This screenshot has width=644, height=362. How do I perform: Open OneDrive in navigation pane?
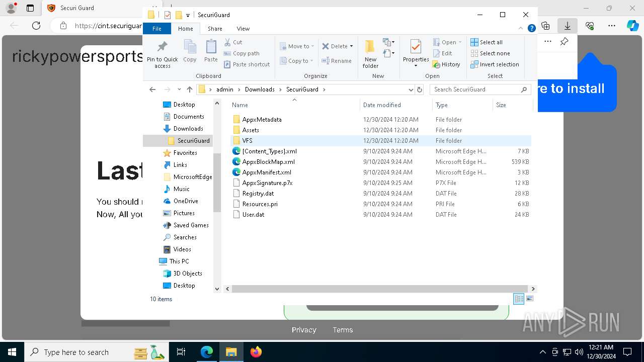(186, 201)
